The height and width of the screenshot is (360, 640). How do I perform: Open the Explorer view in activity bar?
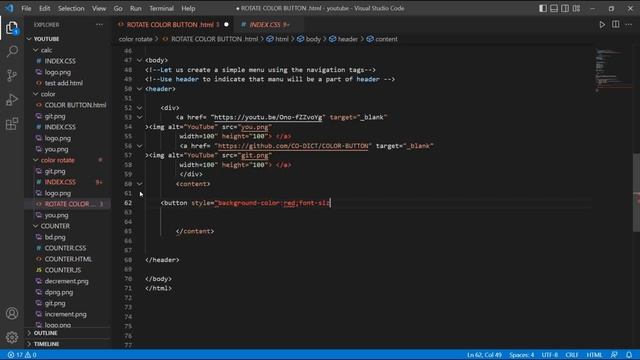[12, 28]
